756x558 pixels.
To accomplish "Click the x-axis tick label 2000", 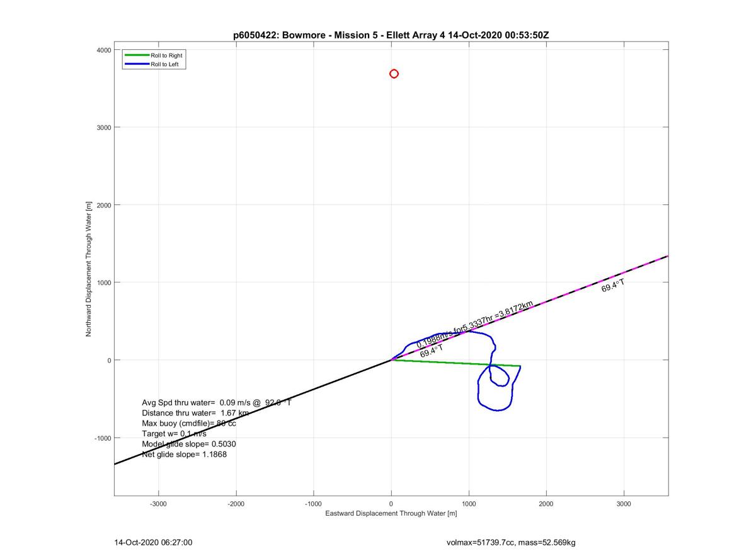I will pyautogui.click(x=546, y=504).
